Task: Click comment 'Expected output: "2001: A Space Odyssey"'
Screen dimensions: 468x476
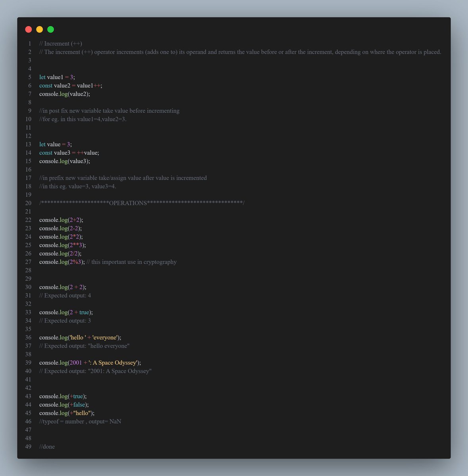Action: (96, 371)
